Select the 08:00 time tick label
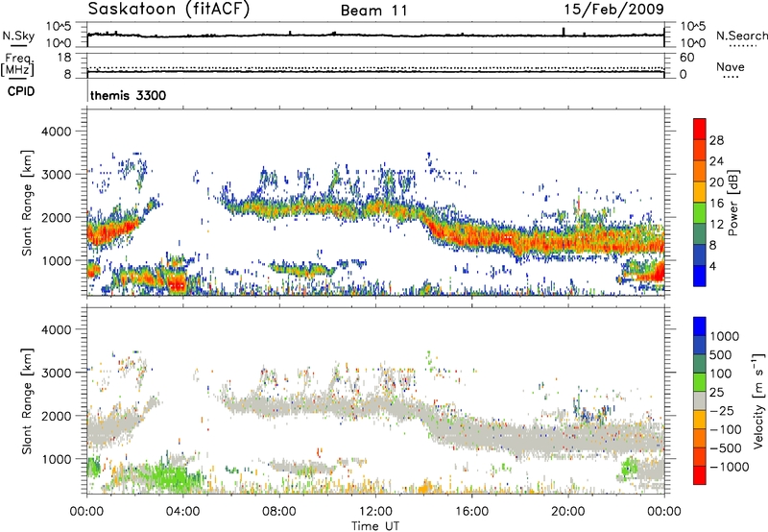 click(279, 512)
